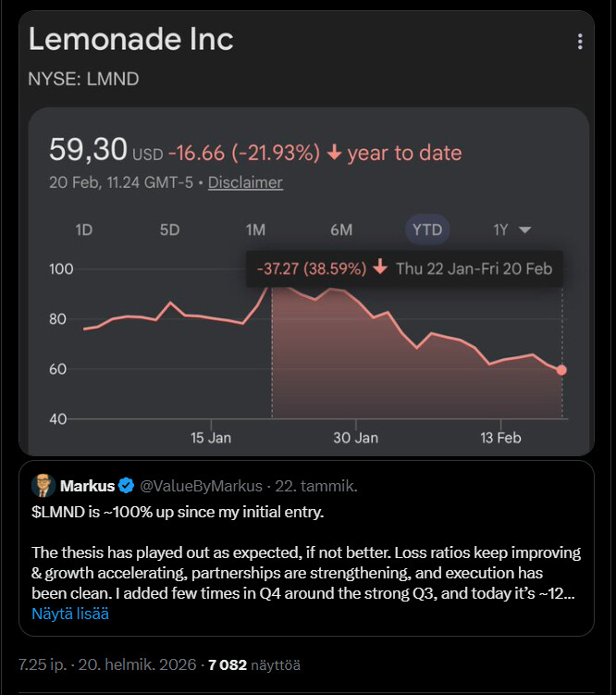Screen dimensions: 616x695
Task: Switch chart to the 5D range
Action: [x=169, y=230]
